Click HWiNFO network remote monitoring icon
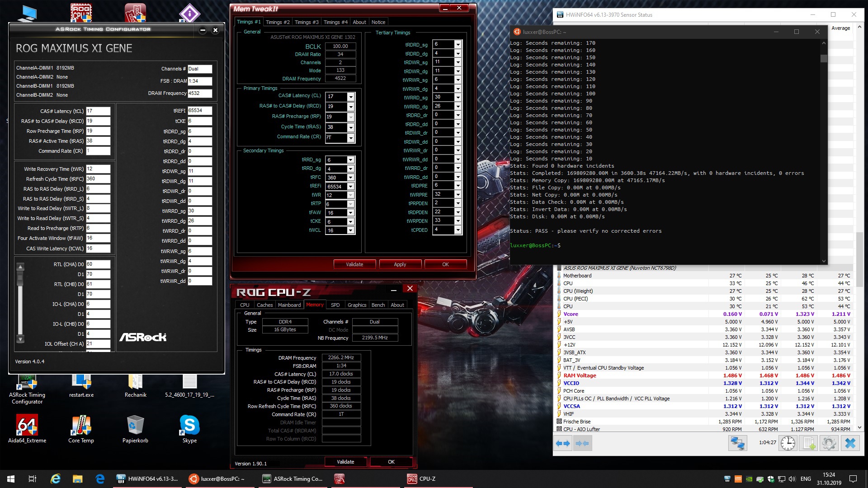Image resolution: width=868 pixels, height=488 pixels. 737,443
